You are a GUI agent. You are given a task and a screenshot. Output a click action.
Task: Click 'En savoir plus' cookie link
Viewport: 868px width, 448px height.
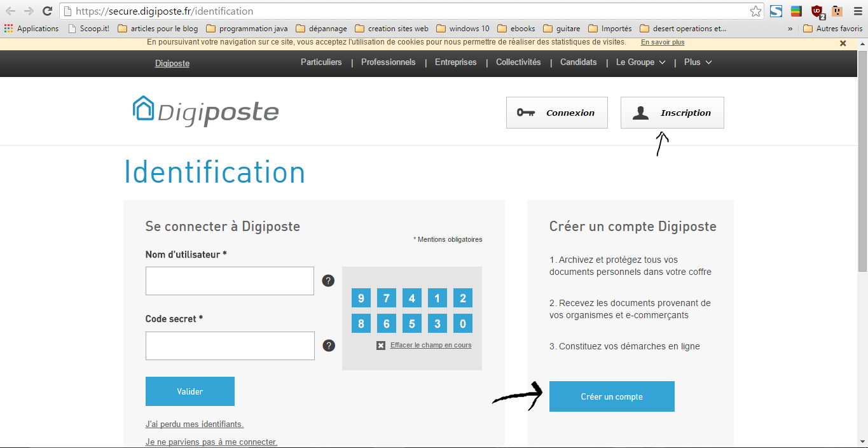pyautogui.click(x=663, y=43)
